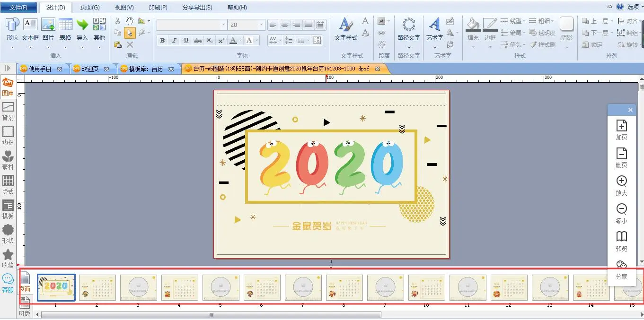The image size is (644, 320).
Task: Open the font name dropdown list
Action: coord(223,25)
